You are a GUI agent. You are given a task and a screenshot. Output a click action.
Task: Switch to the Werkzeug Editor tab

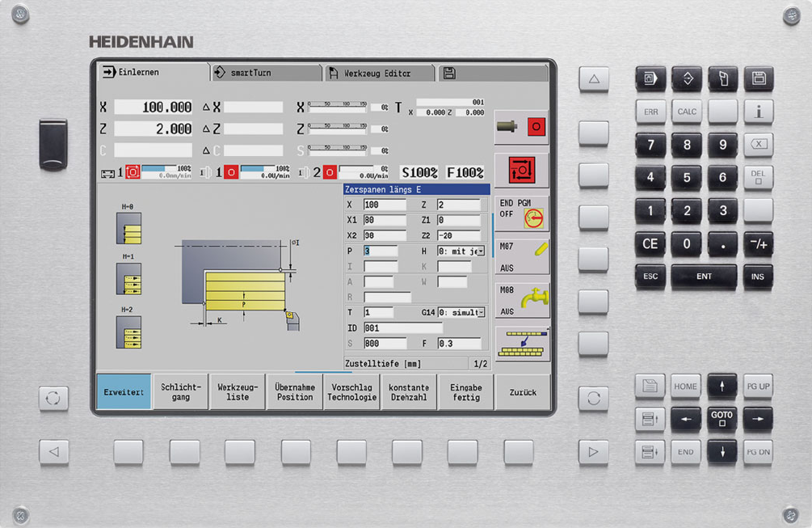(380, 73)
